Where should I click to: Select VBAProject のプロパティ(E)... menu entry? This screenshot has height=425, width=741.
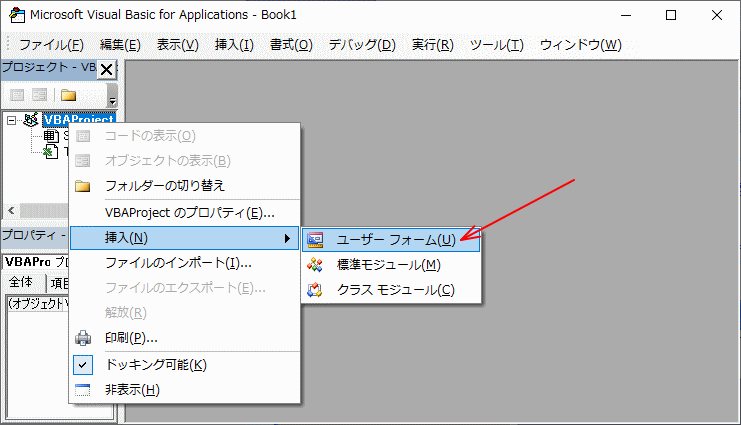pyautogui.click(x=184, y=213)
